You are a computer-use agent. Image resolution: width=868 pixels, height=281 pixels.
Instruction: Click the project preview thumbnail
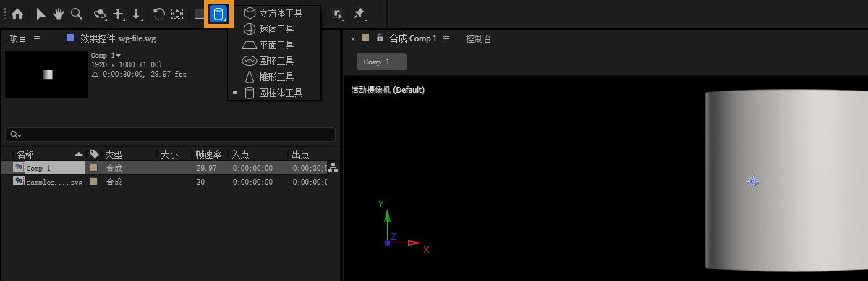46,75
